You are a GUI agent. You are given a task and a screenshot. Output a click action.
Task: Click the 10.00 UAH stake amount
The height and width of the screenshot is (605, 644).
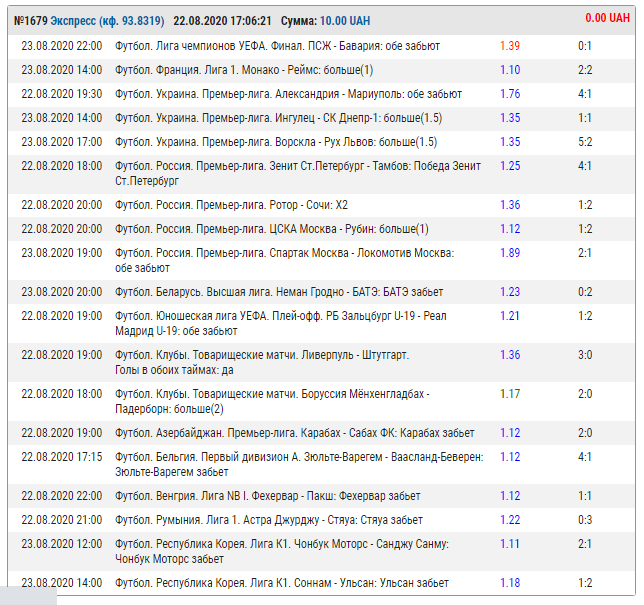tap(345, 21)
